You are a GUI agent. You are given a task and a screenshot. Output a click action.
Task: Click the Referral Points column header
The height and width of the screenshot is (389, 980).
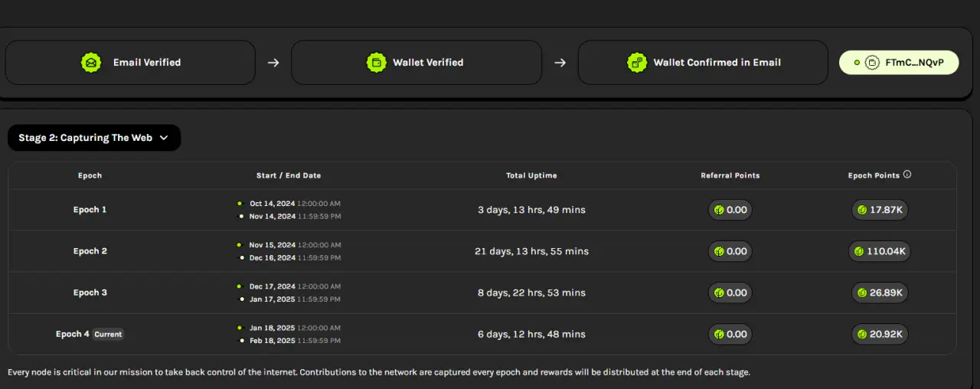730,175
